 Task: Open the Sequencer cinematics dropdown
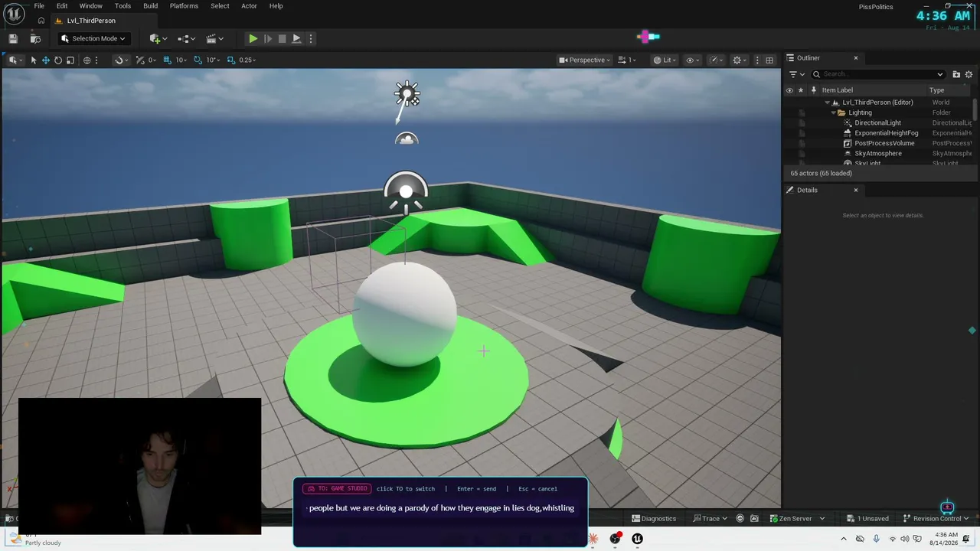tap(214, 38)
